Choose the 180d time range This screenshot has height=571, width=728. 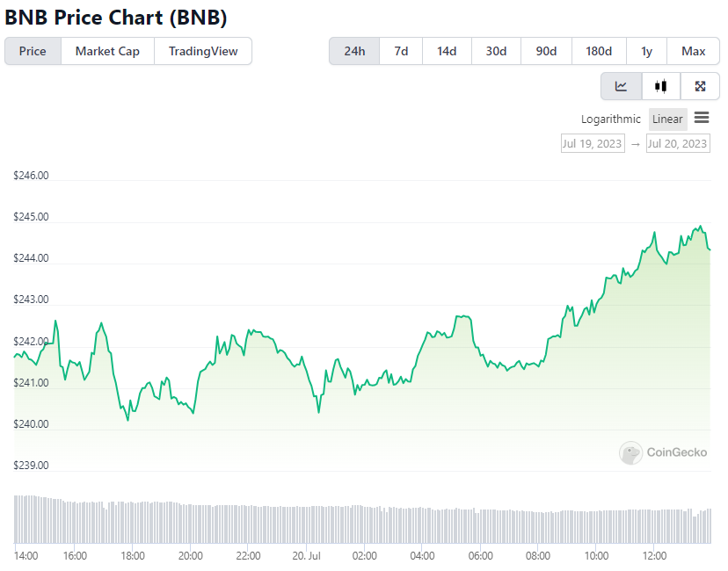[x=599, y=51]
